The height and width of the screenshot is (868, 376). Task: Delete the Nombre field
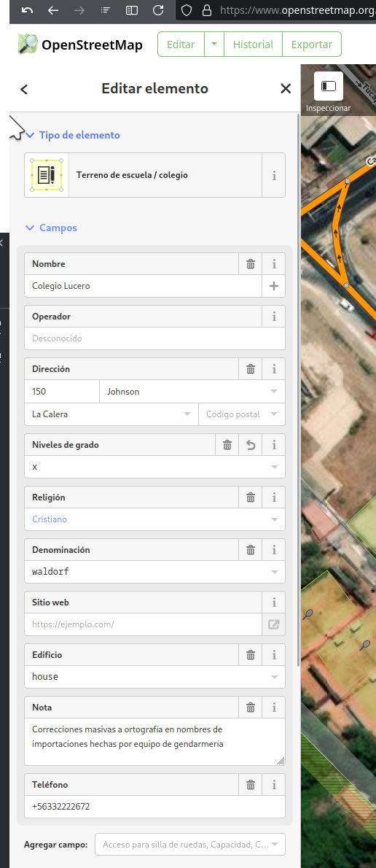[251, 264]
